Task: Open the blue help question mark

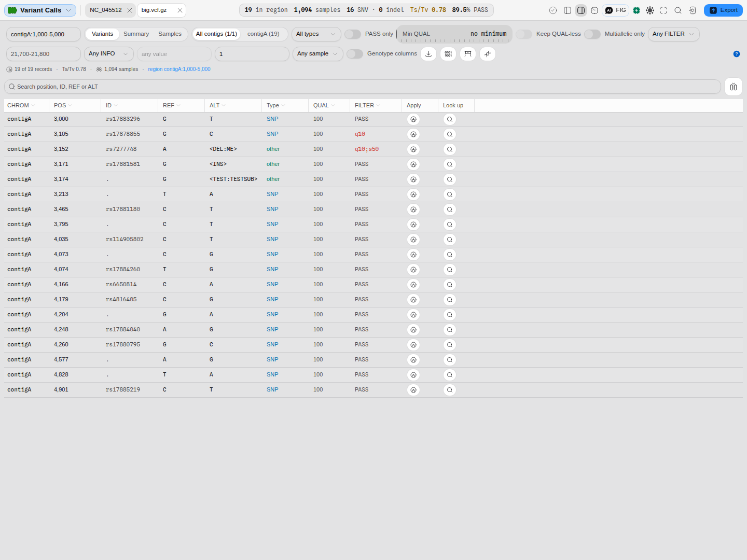Action: [737, 54]
